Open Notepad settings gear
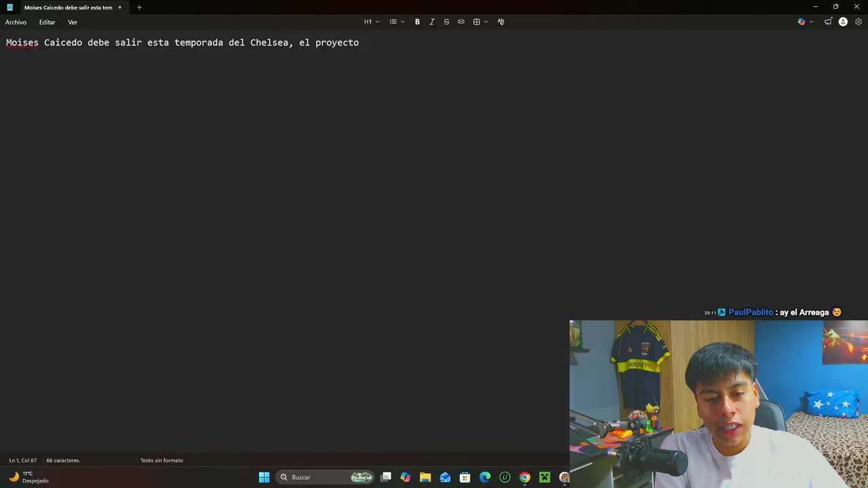This screenshot has height=488, width=868. tap(859, 22)
